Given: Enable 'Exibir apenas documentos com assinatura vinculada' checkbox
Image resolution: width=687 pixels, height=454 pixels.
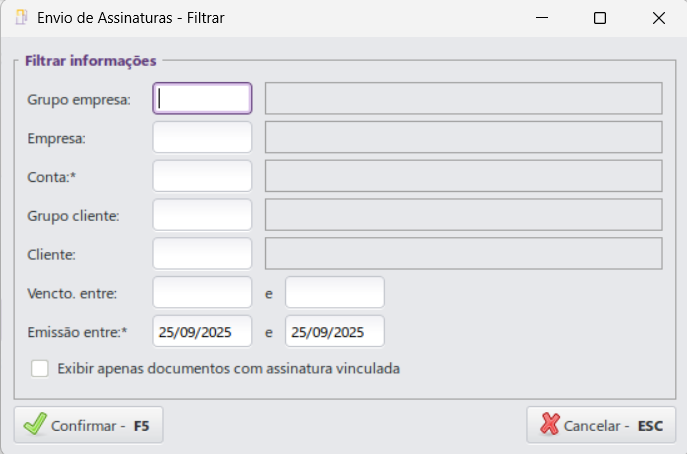Looking at the screenshot, I should tap(40, 369).
